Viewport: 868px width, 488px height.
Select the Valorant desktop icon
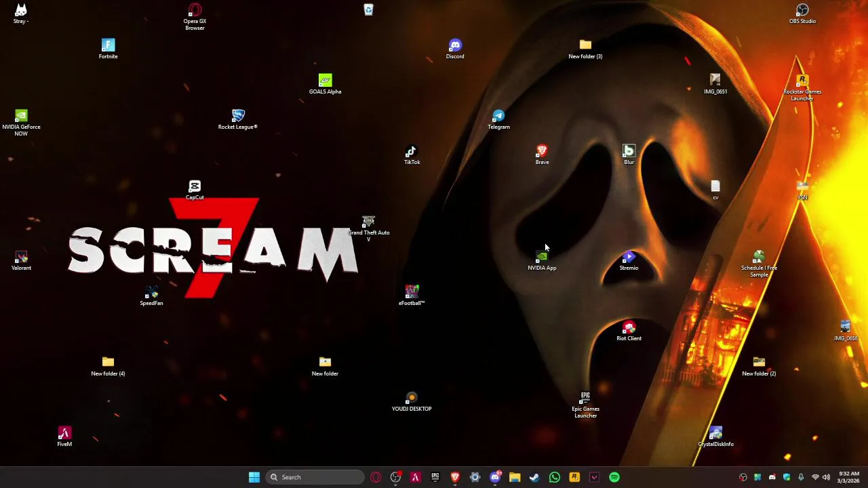point(21,260)
